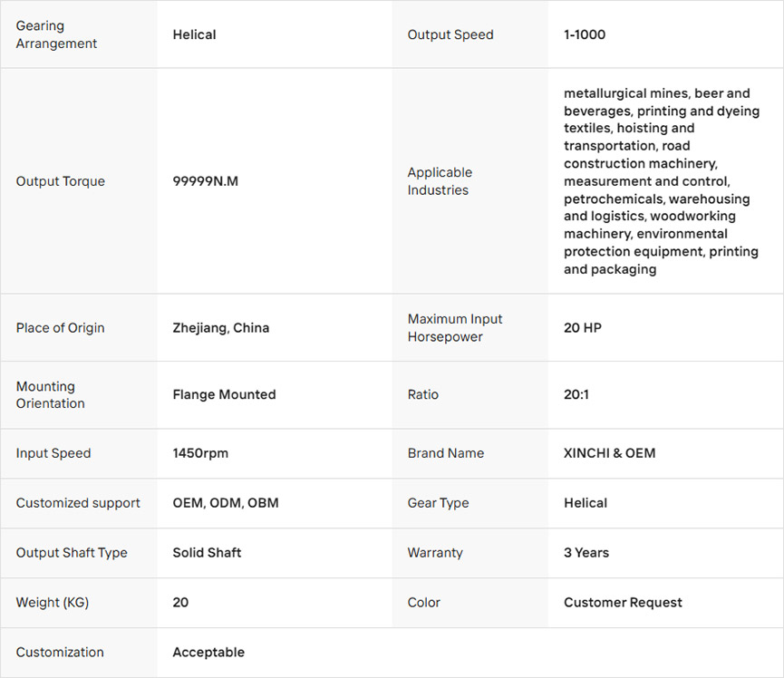Click the OEM, ODM, OBM value
Image resolution: width=784 pixels, height=678 pixels.
pos(226,503)
